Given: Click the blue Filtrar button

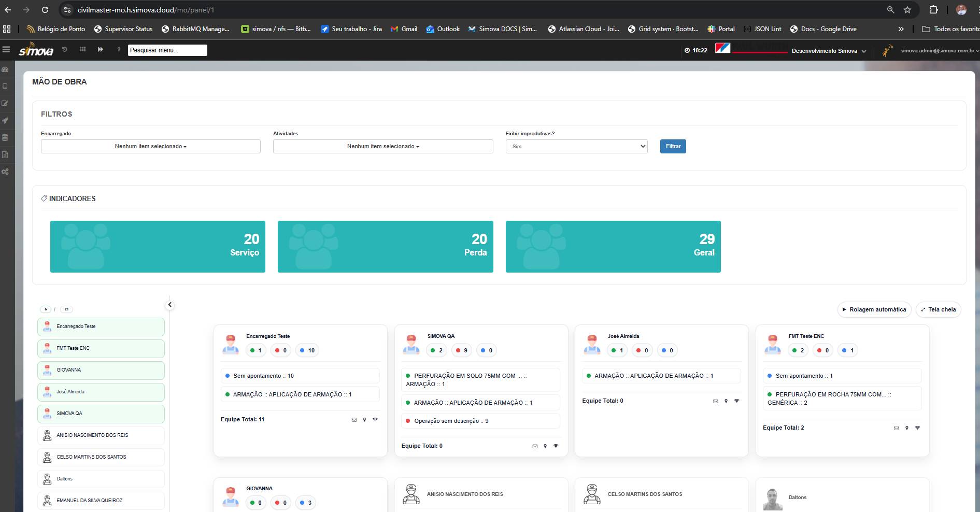Looking at the screenshot, I should 673,147.
